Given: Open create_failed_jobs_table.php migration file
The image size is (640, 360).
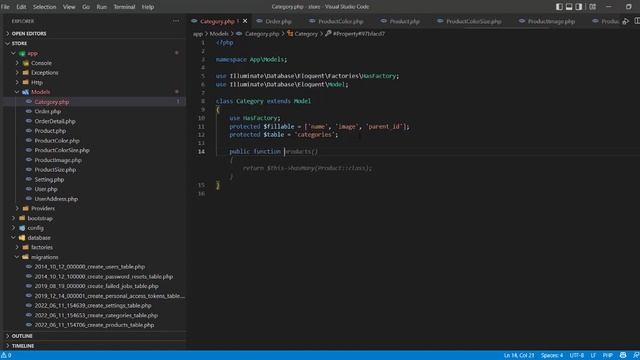Looking at the screenshot, I should click(x=93, y=286).
